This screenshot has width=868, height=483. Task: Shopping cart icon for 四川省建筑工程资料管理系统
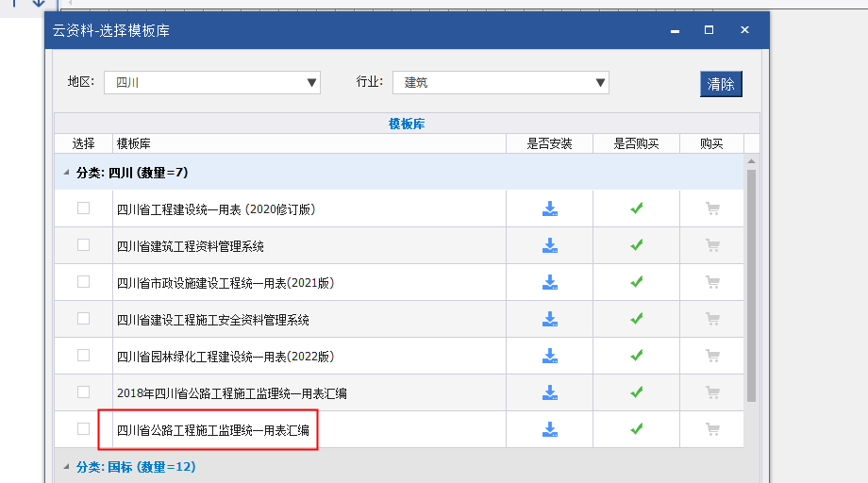(x=712, y=245)
